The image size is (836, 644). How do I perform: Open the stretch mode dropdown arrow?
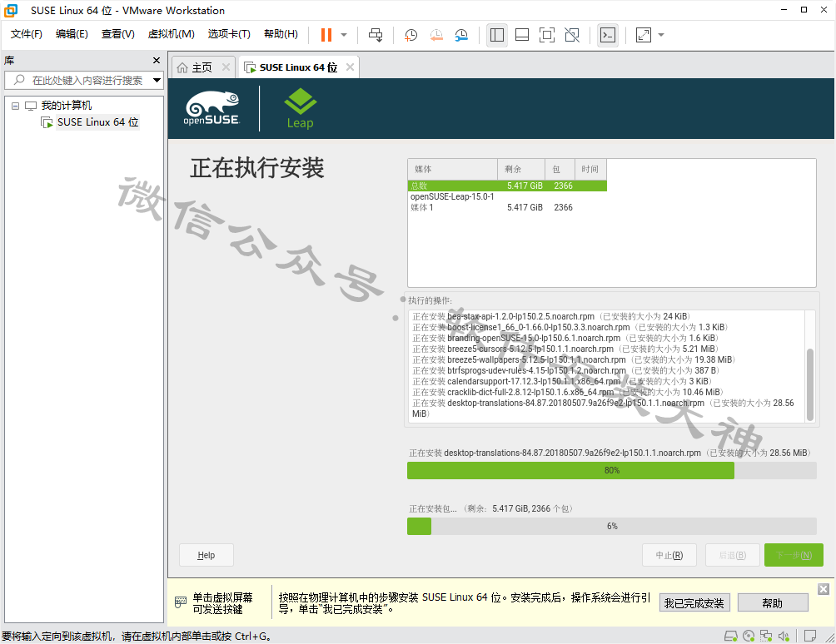661,35
